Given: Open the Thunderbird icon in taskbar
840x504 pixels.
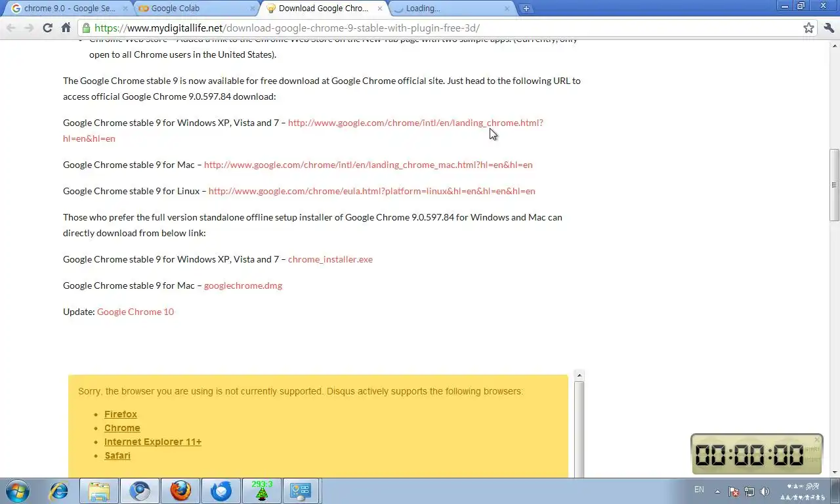Looking at the screenshot, I should coord(221,491).
